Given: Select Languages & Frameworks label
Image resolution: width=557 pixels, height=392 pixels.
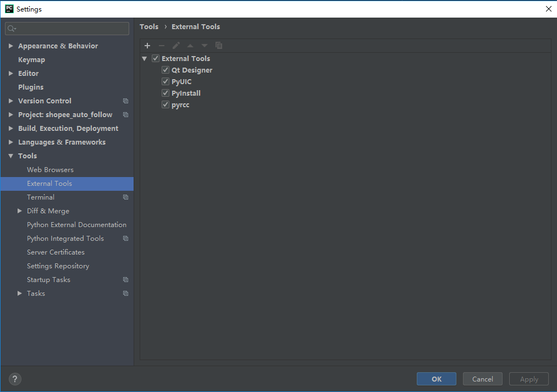Looking at the screenshot, I should pyautogui.click(x=62, y=142).
